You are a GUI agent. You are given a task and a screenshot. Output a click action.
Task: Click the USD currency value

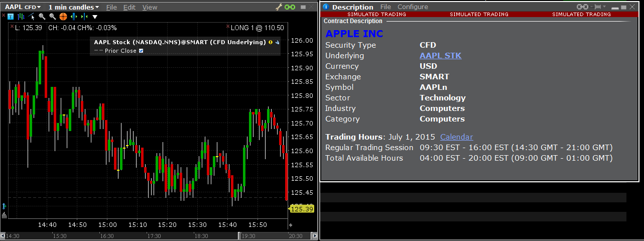pyautogui.click(x=428, y=66)
